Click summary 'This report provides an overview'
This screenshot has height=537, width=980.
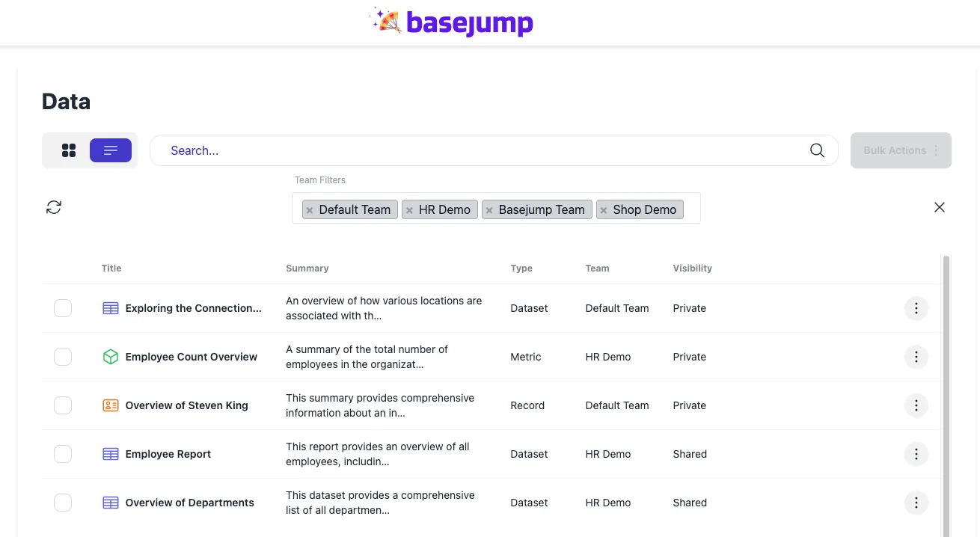[x=378, y=454]
